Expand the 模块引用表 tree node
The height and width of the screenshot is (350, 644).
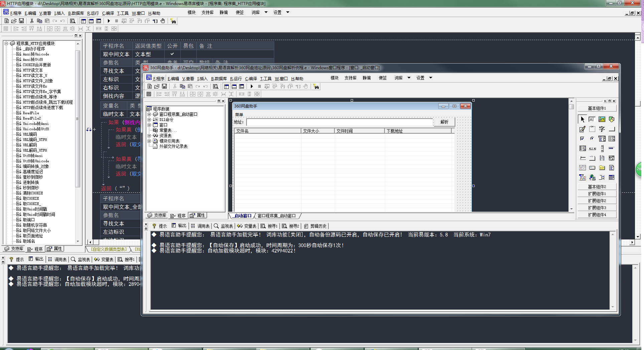pos(149,141)
